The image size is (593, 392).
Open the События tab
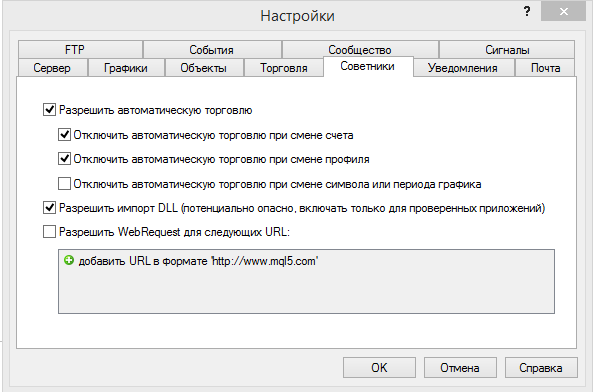[x=212, y=50]
